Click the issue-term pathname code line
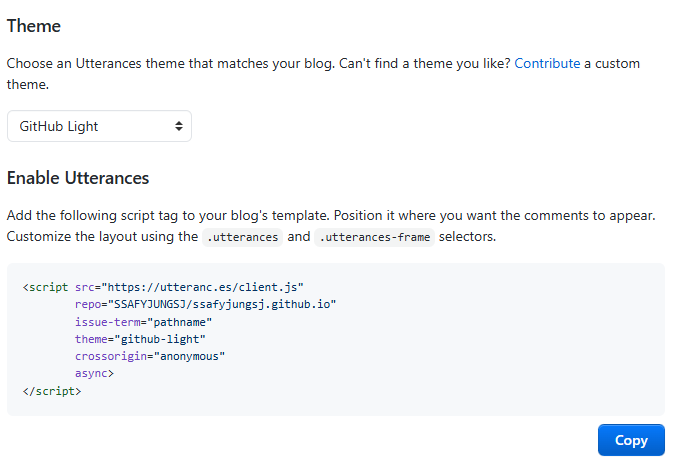The height and width of the screenshot is (463, 676). click(143, 322)
